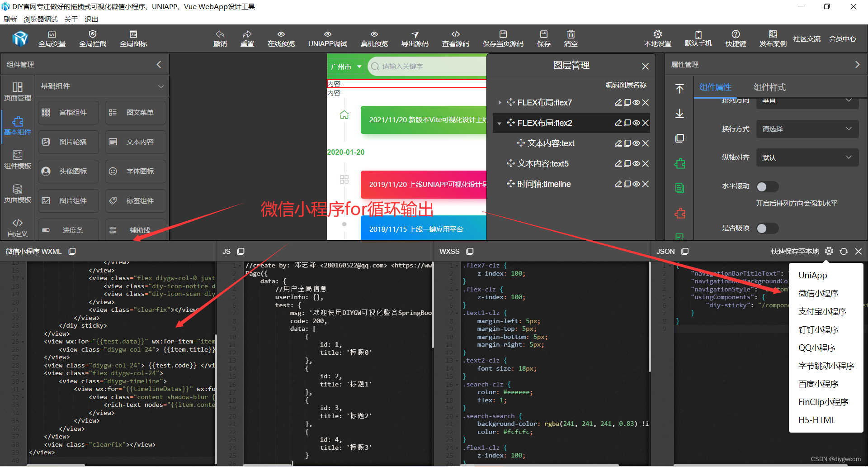Open 自定义 custom code sidebar item
The height and width of the screenshot is (467, 868).
pyautogui.click(x=18, y=227)
